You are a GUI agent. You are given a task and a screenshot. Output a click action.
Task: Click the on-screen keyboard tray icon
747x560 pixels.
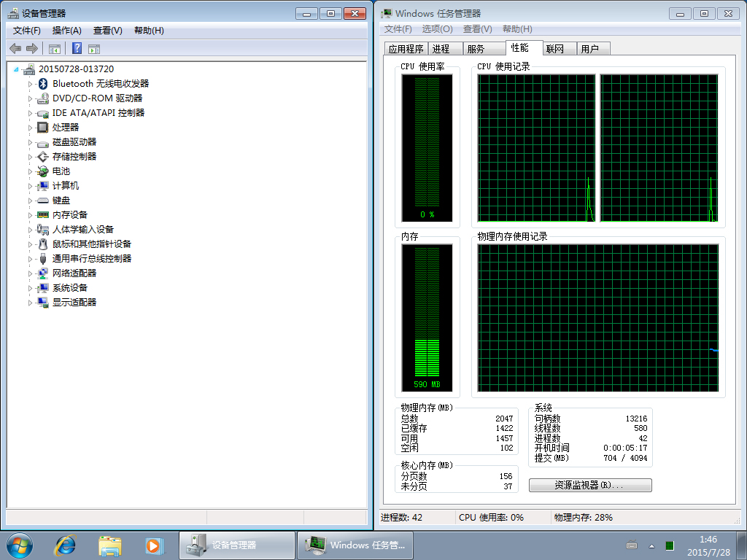(632, 545)
